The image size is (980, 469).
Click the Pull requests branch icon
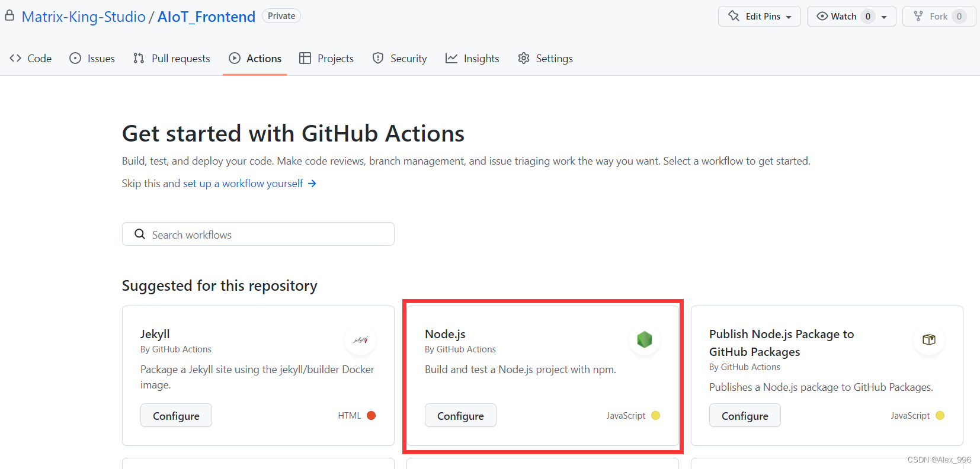click(x=139, y=58)
